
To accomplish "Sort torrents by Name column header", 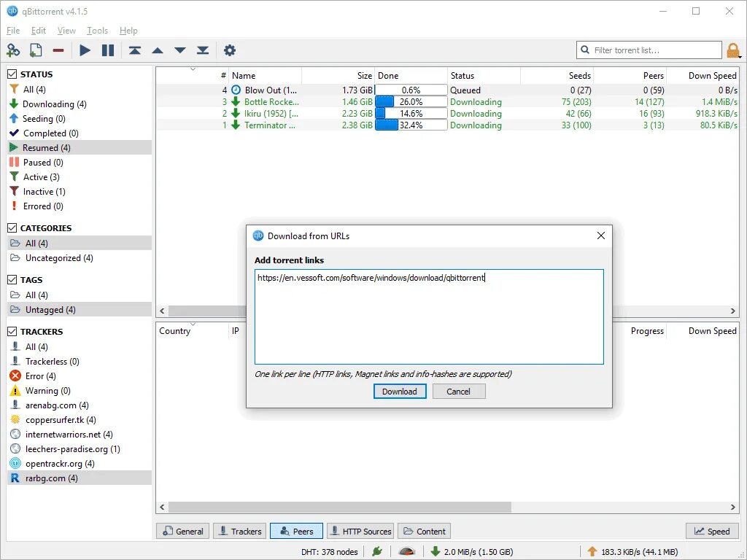I will (266, 76).
